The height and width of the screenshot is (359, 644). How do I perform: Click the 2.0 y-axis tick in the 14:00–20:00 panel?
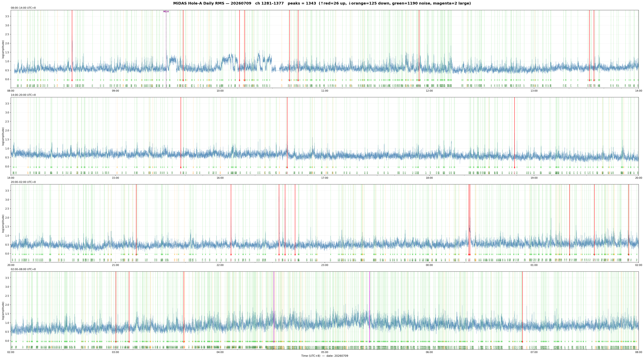[7, 130]
